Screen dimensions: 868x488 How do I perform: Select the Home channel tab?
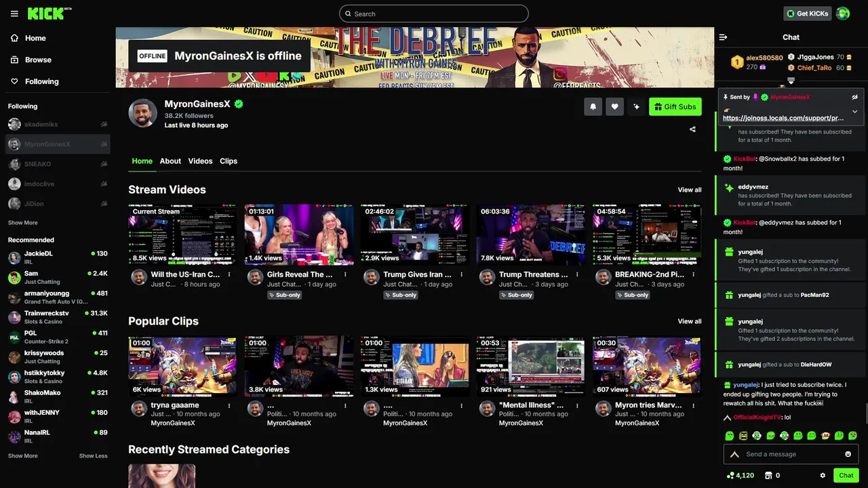(x=142, y=161)
